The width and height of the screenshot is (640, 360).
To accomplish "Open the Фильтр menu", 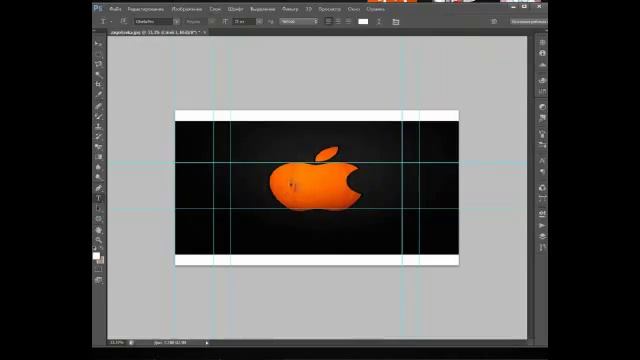I will point(290,9).
